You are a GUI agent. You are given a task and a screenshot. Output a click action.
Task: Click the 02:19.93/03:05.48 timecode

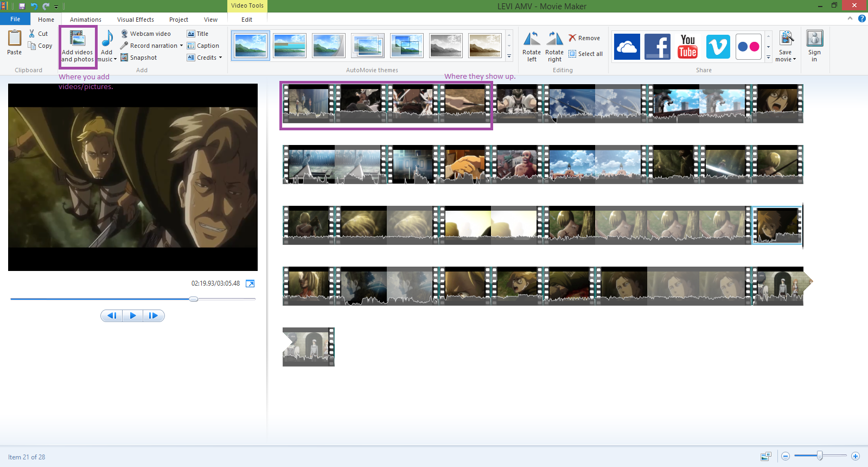215,283
